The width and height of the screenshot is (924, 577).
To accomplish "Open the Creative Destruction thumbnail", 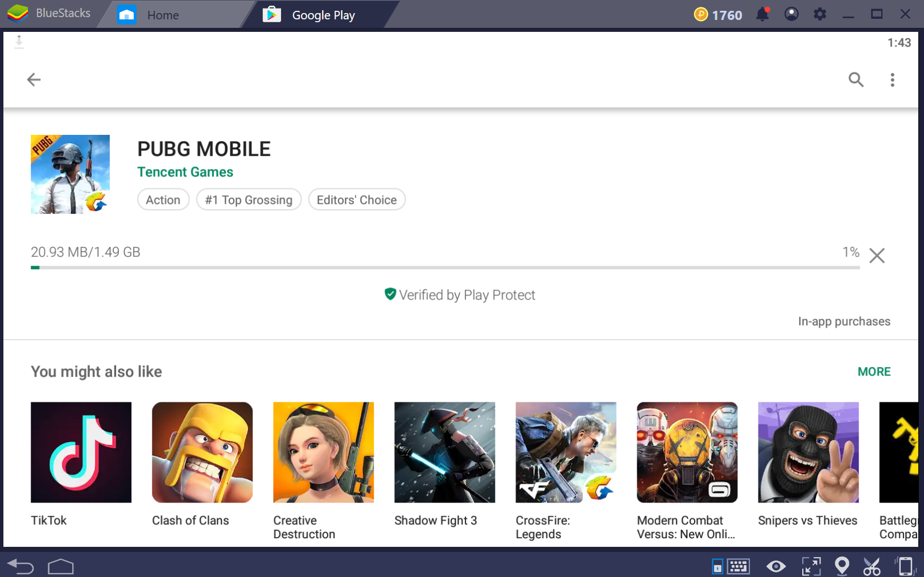I will [x=323, y=452].
